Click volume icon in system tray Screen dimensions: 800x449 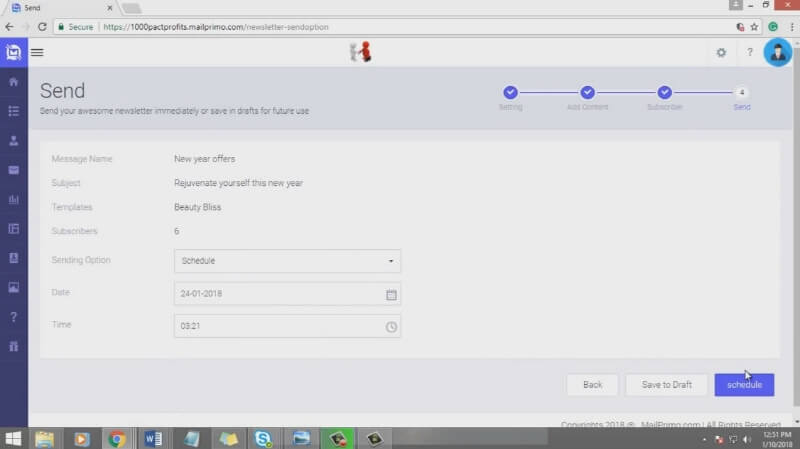tap(747, 439)
